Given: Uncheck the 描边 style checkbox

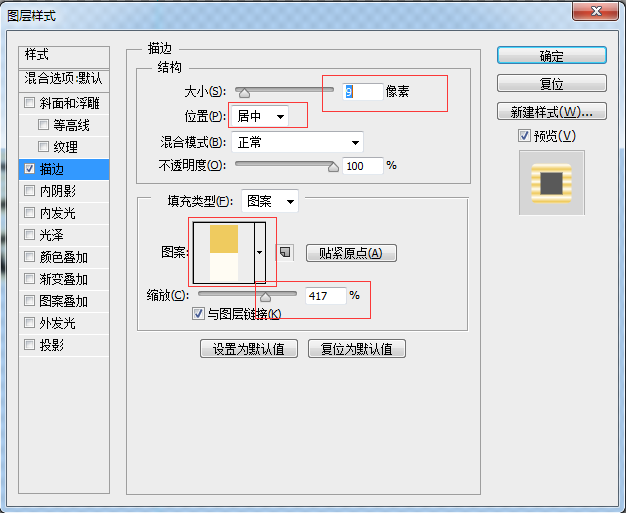Looking at the screenshot, I should [30, 169].
